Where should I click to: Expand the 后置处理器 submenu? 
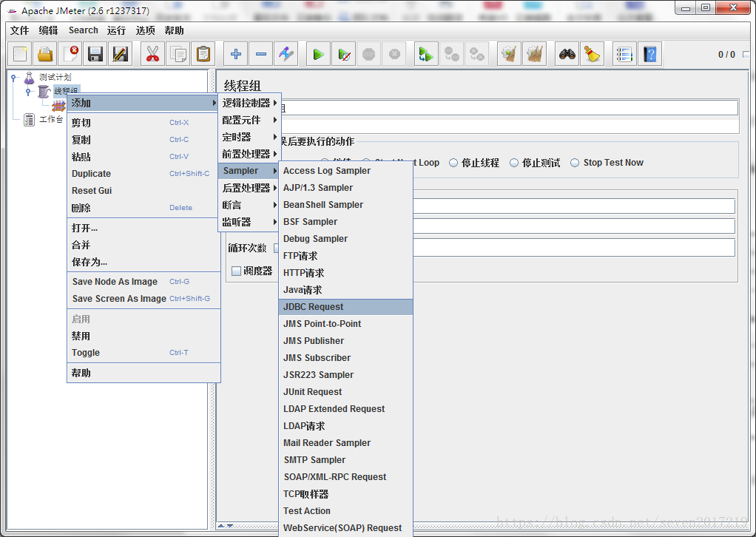249,188
